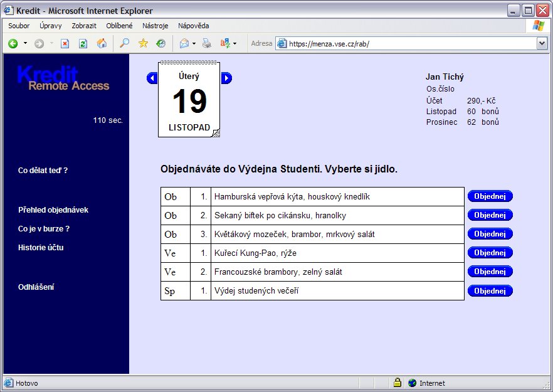
Task: Click the Odhlášení logout link
Action: pos(36,287)
